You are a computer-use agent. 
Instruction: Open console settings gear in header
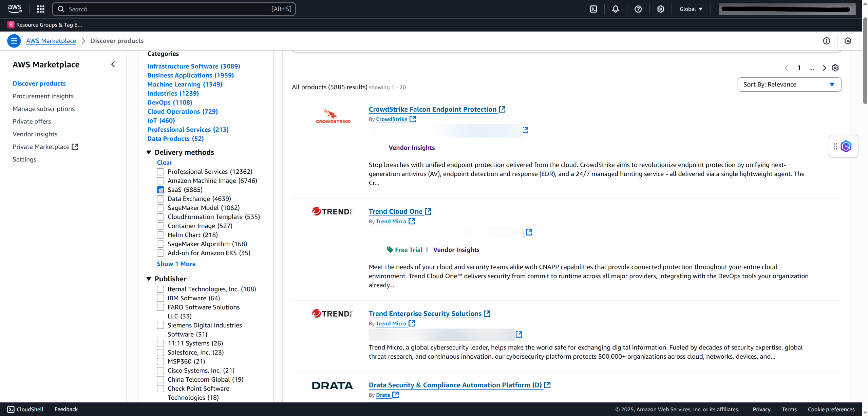pos(660,9)
